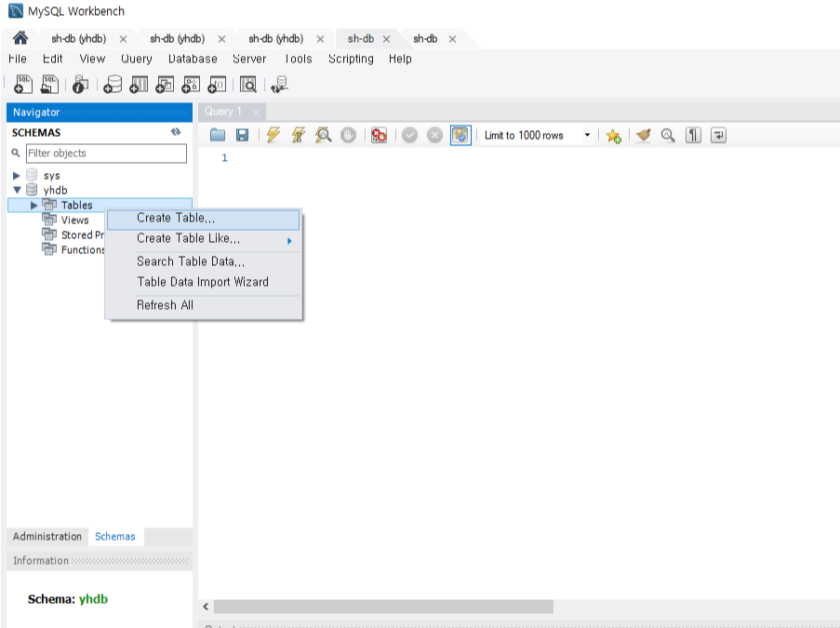This screenshot has width=840, height=628.
Task: Rollback the transaction X icon
Action: coord(435,135)
